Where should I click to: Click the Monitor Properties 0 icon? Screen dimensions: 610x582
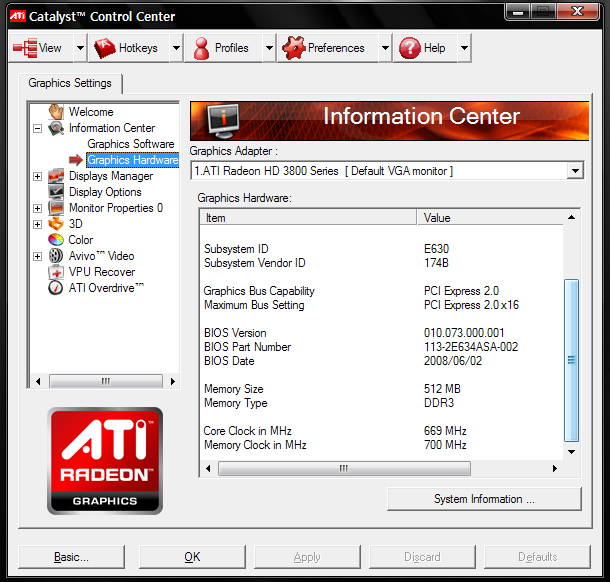56,208
